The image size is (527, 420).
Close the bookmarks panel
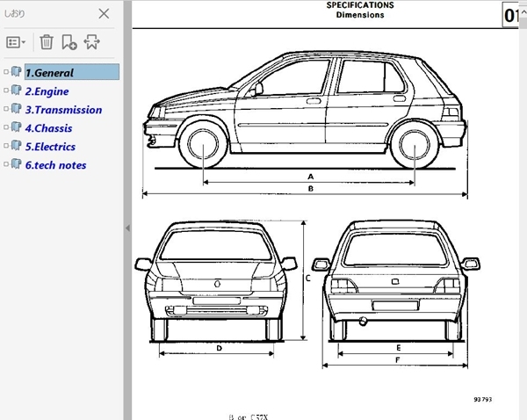point(104,14)
